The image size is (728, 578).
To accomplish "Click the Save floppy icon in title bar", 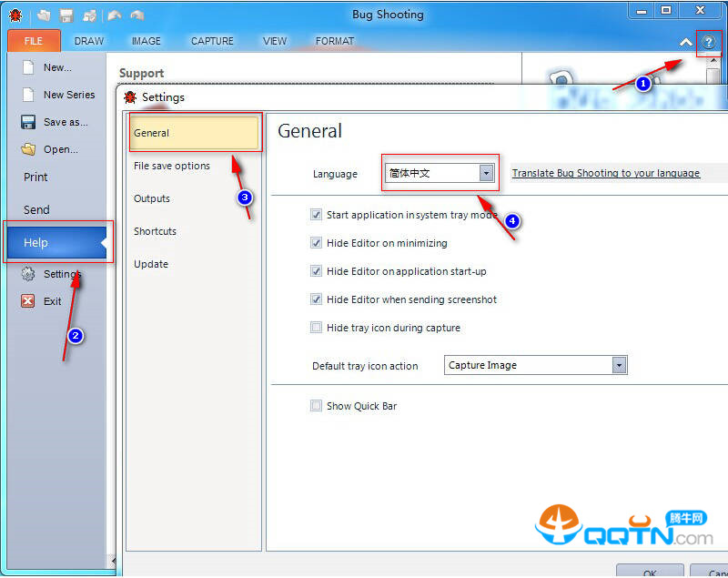I will pyautogui.click(x=66, y=15).
